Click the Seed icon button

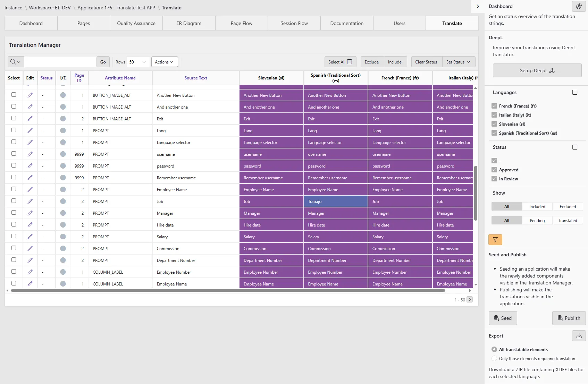503,318
